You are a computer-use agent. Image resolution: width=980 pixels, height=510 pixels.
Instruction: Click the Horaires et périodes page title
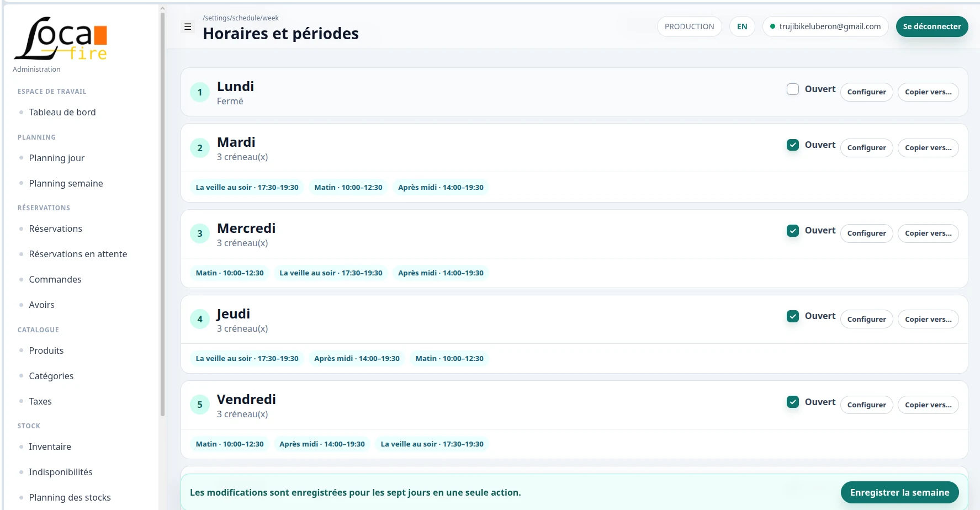coord(280,34)
